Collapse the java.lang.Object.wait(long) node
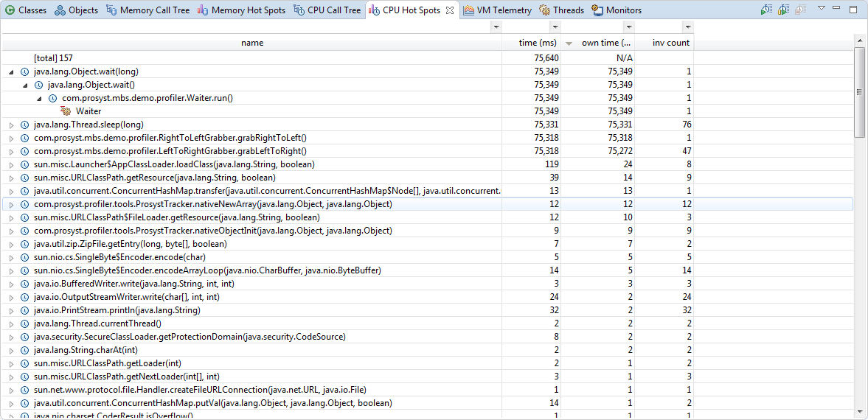The width and height of the screenshot is (868, 420). point(11,72)
